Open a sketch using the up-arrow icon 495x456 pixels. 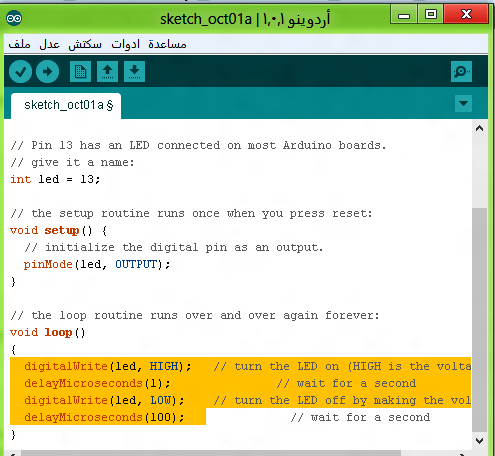[x=107, y=71]
